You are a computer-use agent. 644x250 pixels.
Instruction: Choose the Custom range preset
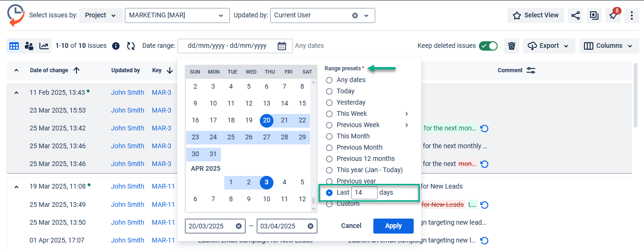tap(329, 204)
